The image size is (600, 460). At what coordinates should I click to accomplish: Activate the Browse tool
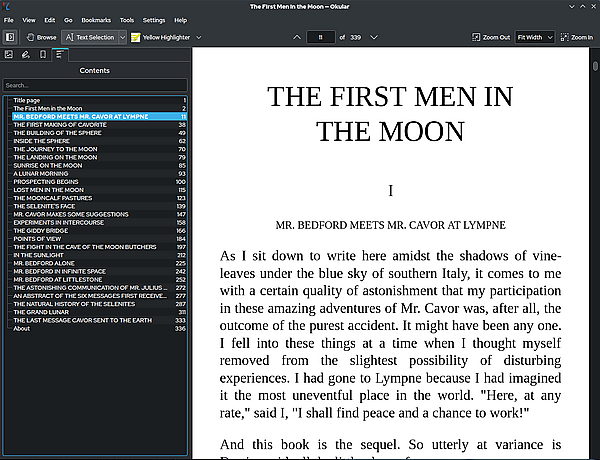click(41, 37)
